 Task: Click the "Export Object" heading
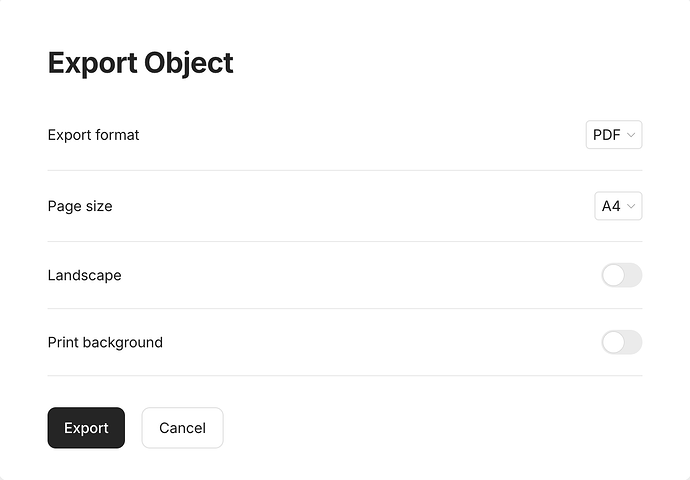pos(140,63)
